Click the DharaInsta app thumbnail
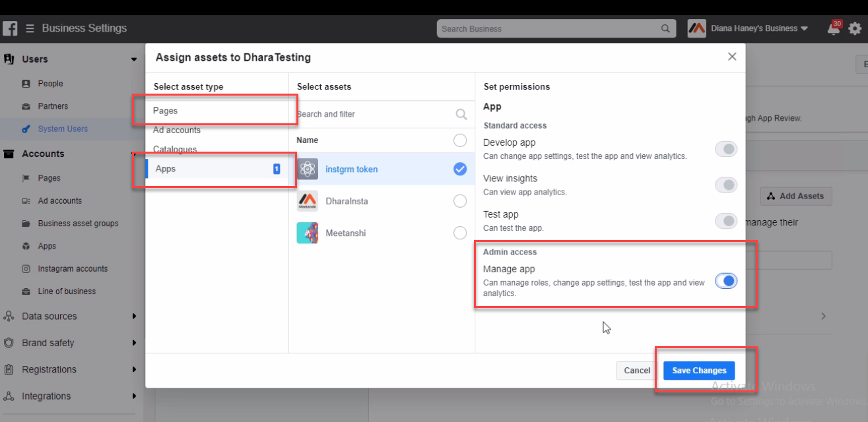The width and height of the screenshot is (868, 422). coord(308,201)
